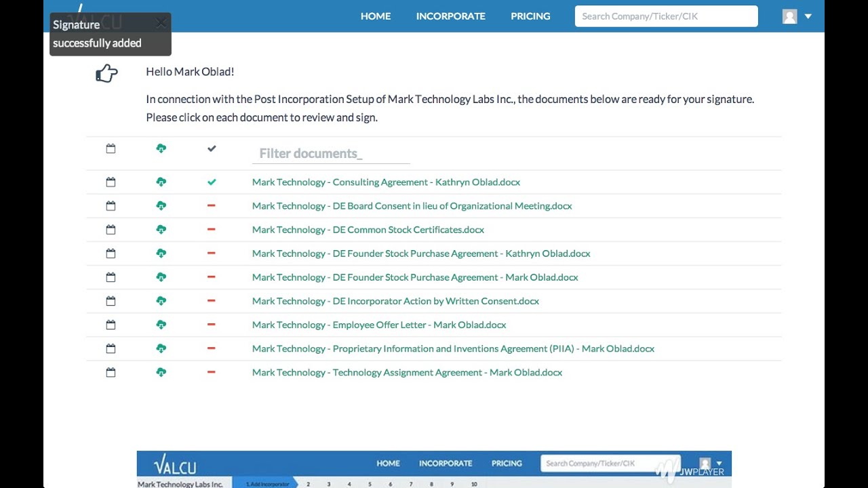This screenshot has width=868, height=488.
Task: Open the user account dropdown arrow
Action: tap(808, 16)
